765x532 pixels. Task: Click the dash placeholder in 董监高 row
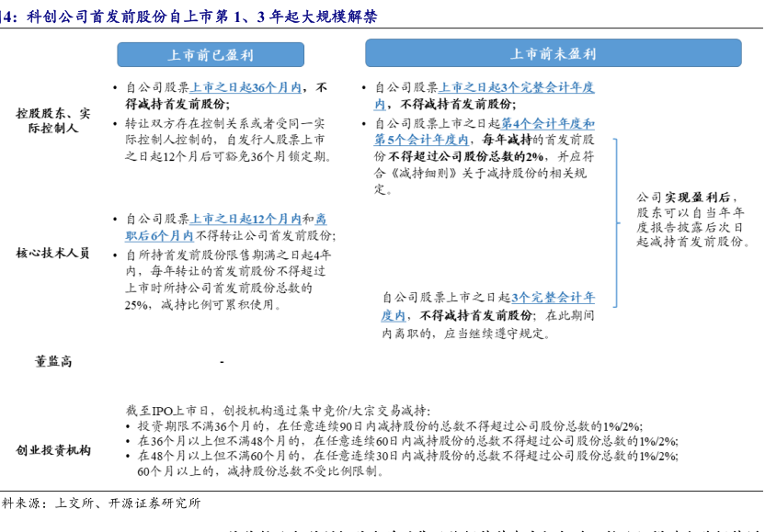(x=222, y=362)
